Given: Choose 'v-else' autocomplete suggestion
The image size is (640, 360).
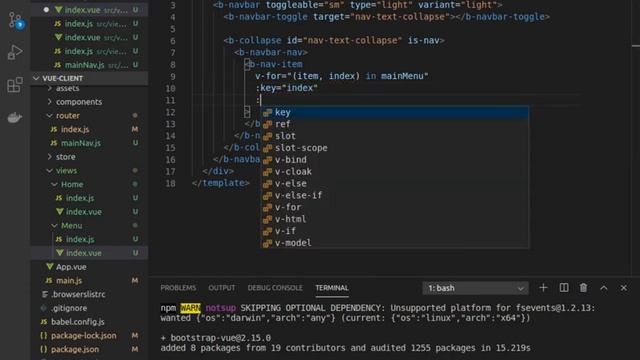Looking at the screenshot, I should pos(395,183).
